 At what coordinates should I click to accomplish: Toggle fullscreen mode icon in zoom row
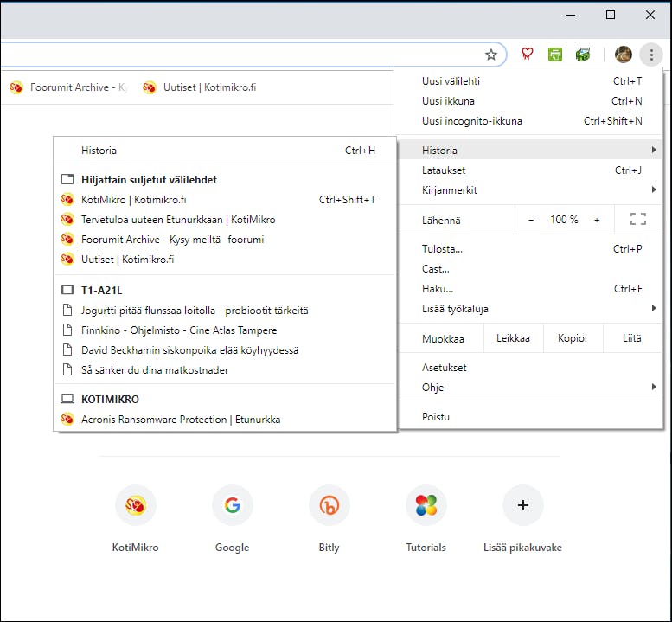[x=637, y=219]
